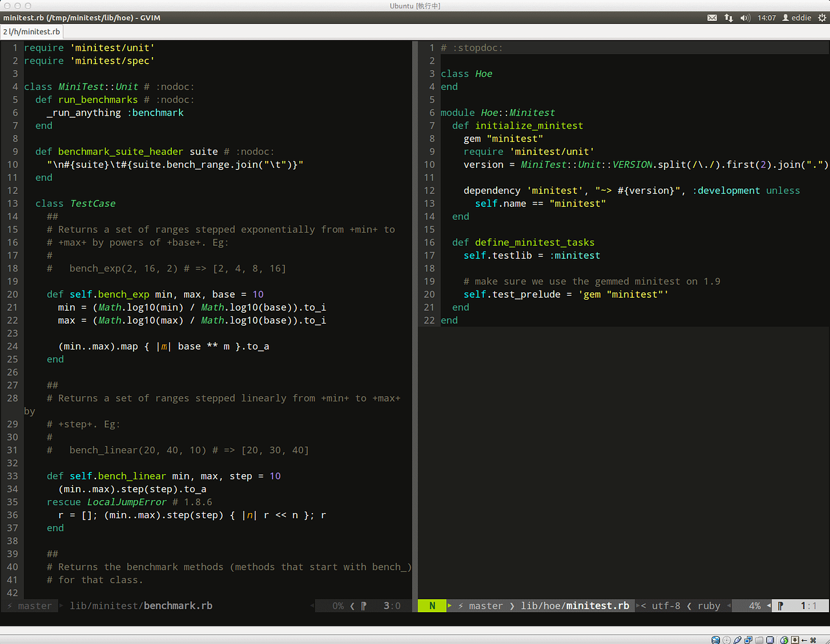Image resolution: width=830 pixels, height=644 pixels.
Task: Click 'def benchmark_suite_header suite' line
Action: coord(126,152)
